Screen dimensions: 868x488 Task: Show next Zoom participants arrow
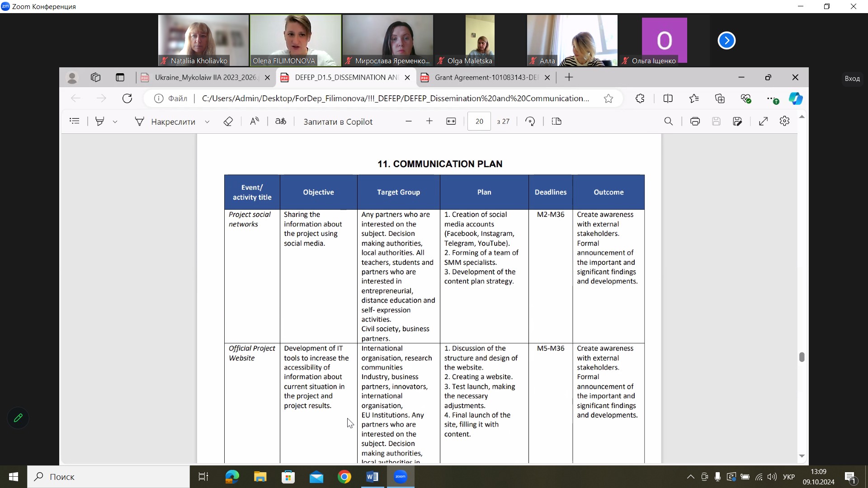coord(726,41)
